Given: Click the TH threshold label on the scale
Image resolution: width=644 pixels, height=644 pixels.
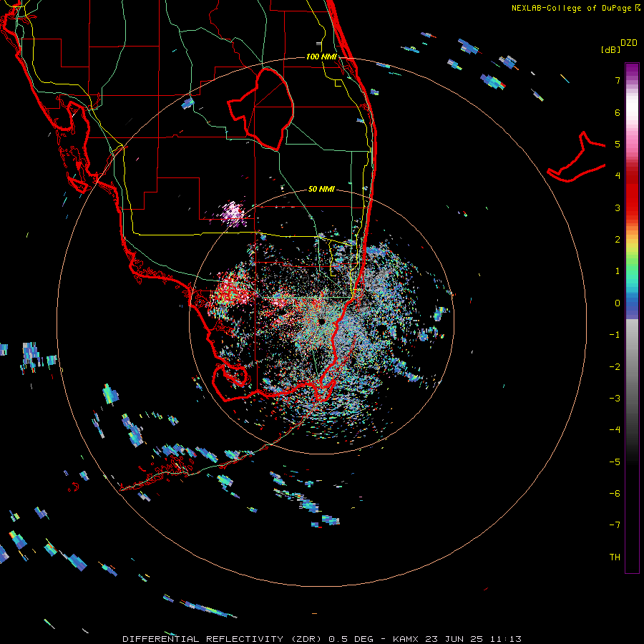Looking at the screenshot, I should 615,557.
